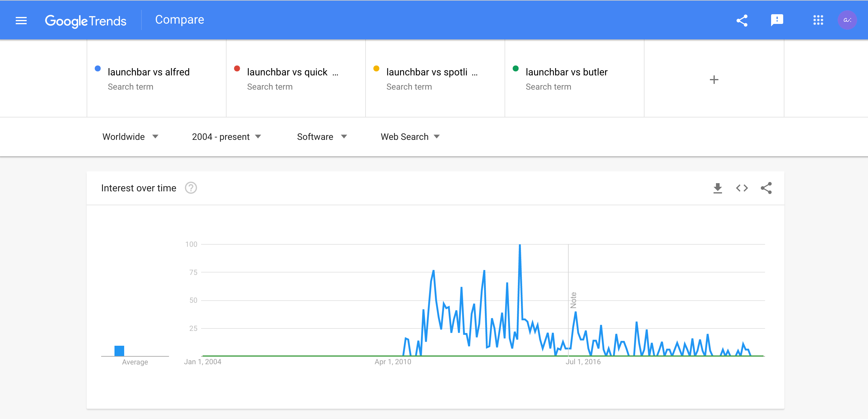868x419 pixels.
Task: Select the launchbar vs butler term
Action: click(566, 72)
